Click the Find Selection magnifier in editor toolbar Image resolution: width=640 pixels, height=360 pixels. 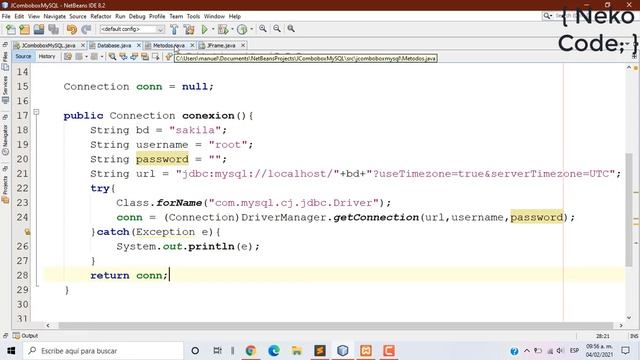pyautogui.click(x=112, y=57)
